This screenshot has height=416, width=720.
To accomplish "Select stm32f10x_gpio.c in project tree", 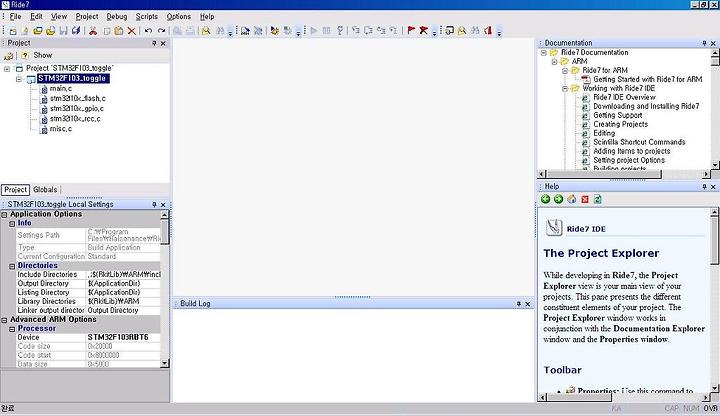I will click(x=77, y=109).
